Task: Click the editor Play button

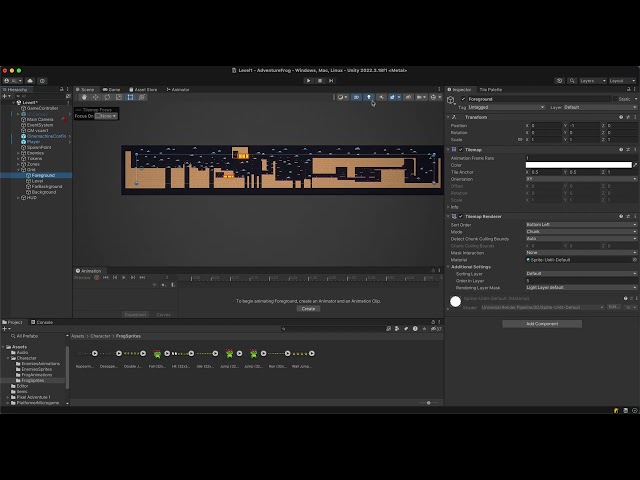Action: coord(309,81)
